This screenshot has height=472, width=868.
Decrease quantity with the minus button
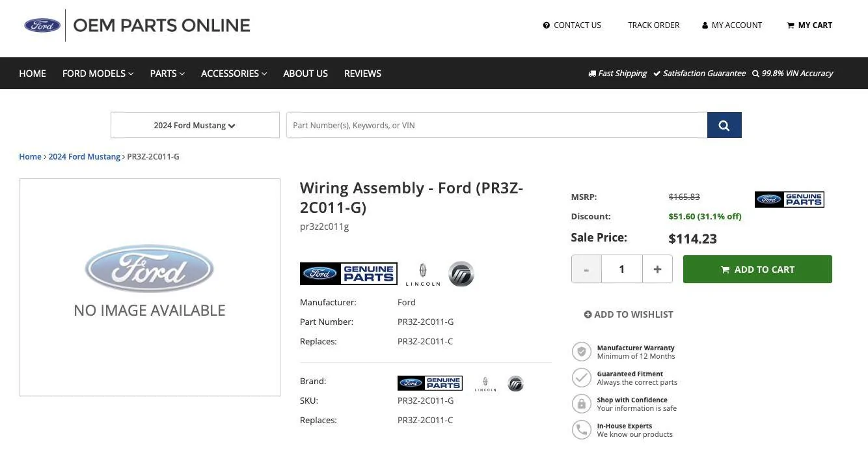tap(586, 269)
